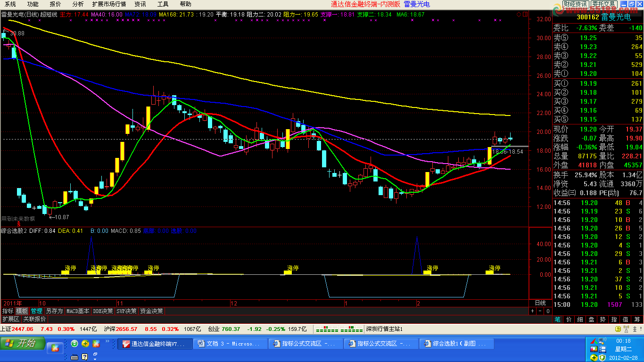Viewport: 644px width, 362px height.
Task: Switch to SUP决策 template
Action: (x=127, y=311)
